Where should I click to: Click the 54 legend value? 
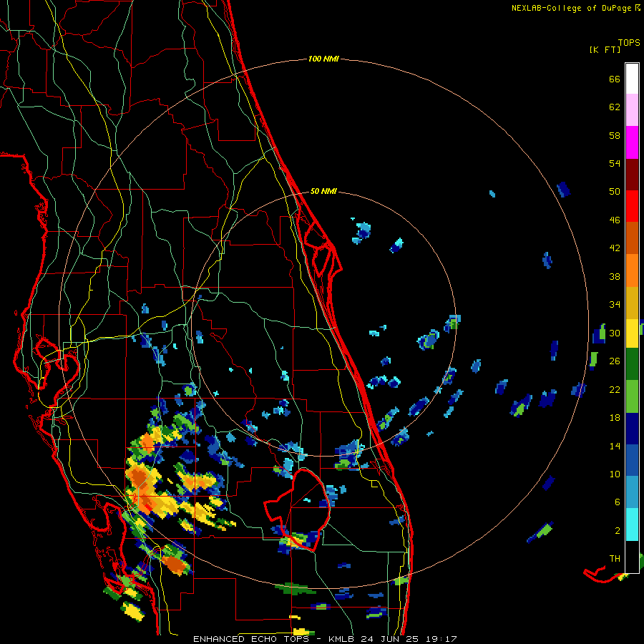[x=615, y=163]
